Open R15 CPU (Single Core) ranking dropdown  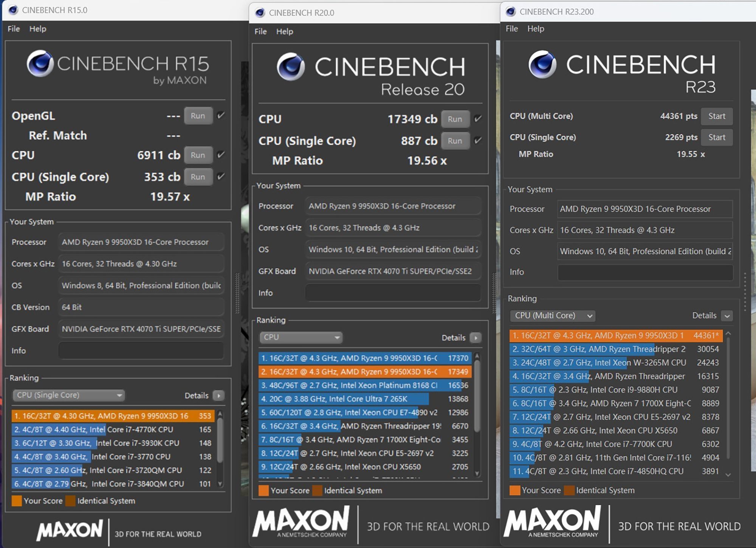[69, 395]
